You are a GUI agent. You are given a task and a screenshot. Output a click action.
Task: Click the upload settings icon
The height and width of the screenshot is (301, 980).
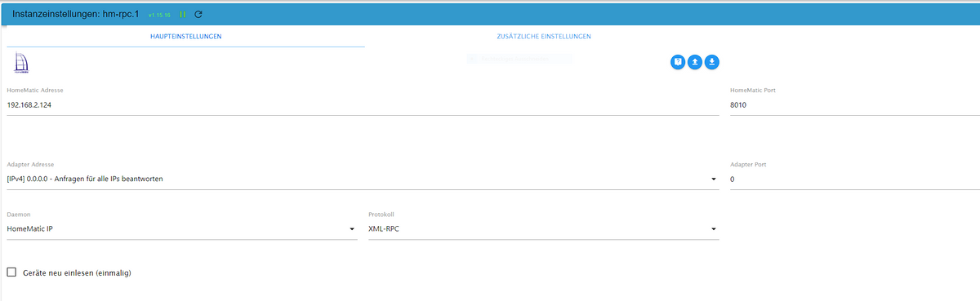695,62
